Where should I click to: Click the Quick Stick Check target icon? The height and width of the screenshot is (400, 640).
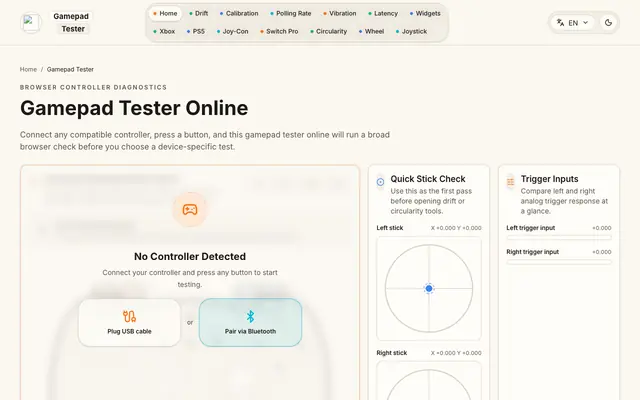pyautogui.click(x=380, y=182)
